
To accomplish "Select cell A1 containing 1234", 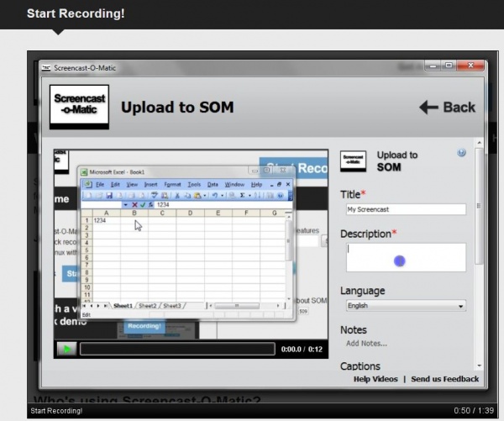I will [107, 221].
